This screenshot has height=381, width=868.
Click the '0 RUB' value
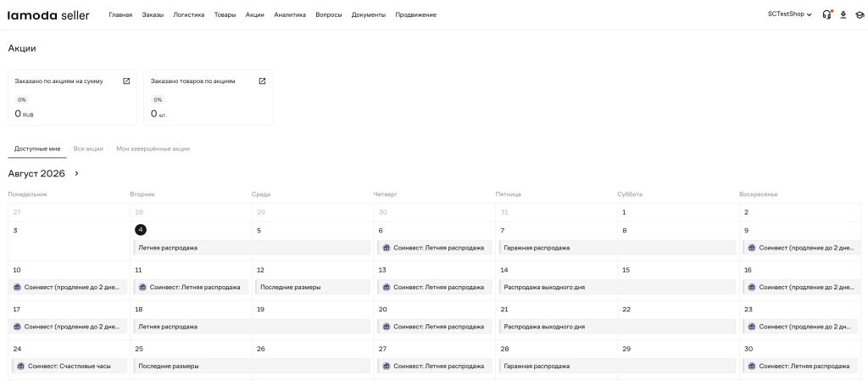pyautogui.click(x=24, y=114)
